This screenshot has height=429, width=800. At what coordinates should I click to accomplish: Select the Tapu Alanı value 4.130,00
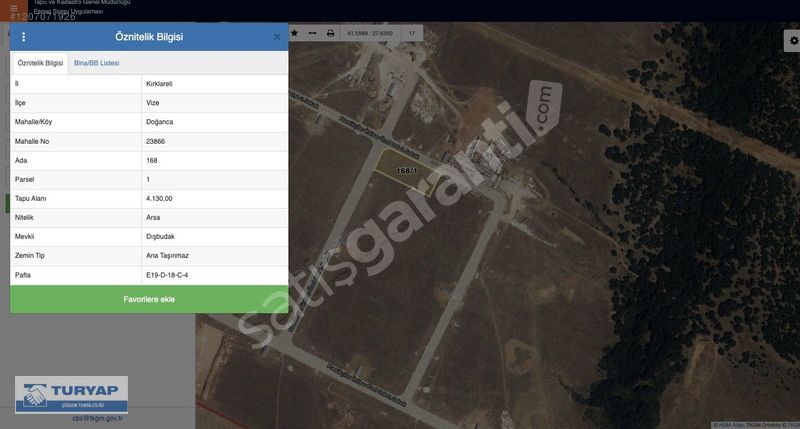click(159, 198)
